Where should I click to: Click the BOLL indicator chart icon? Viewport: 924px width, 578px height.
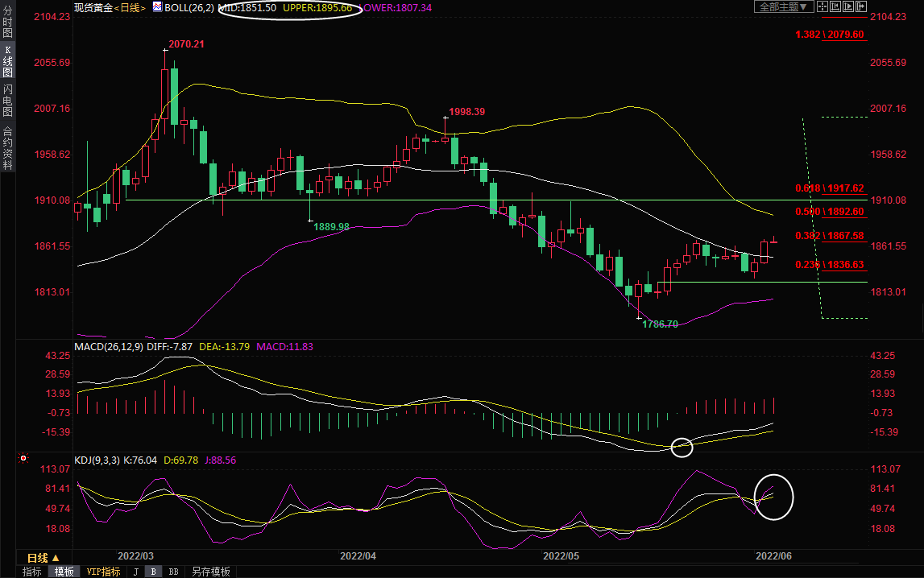156,7
